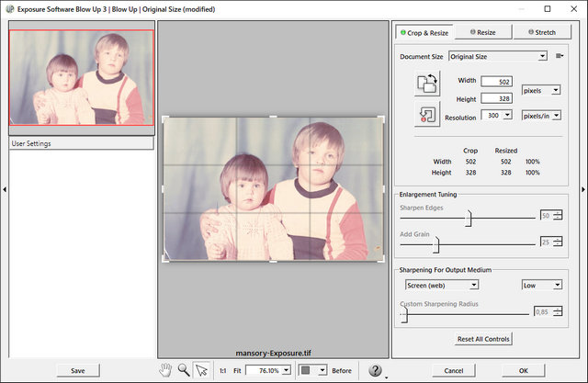
Task: Click the Reset All Controls button
Action: click(483, 339)
